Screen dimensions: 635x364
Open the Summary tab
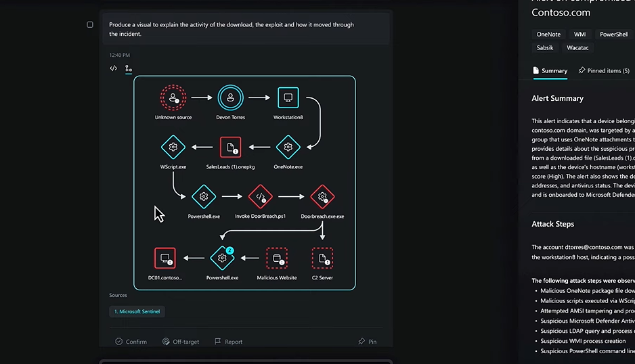tap(550, 70)
